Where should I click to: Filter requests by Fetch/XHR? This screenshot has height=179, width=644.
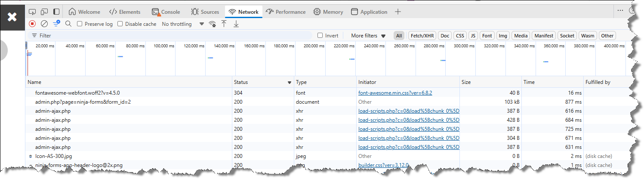coord(422,36)
